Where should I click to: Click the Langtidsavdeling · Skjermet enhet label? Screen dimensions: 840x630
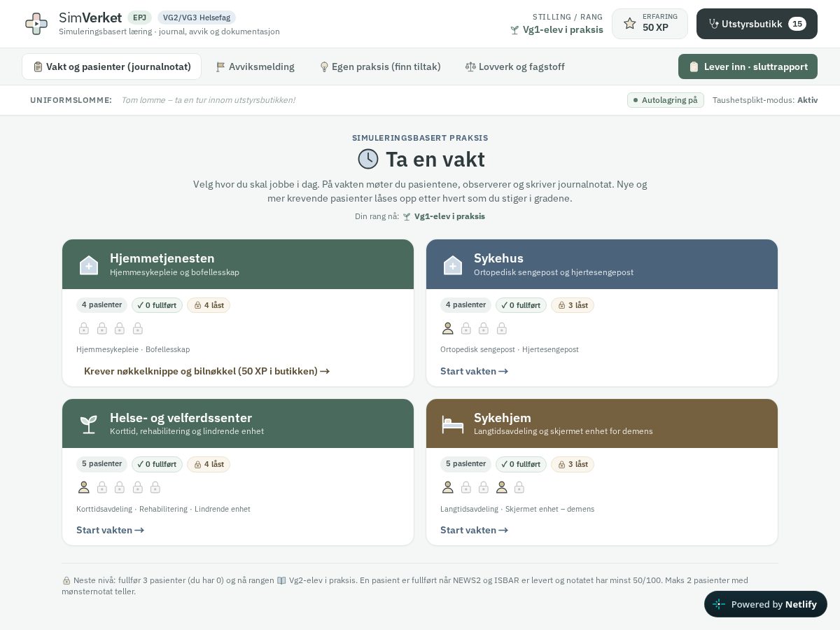[x=517, y=509]
